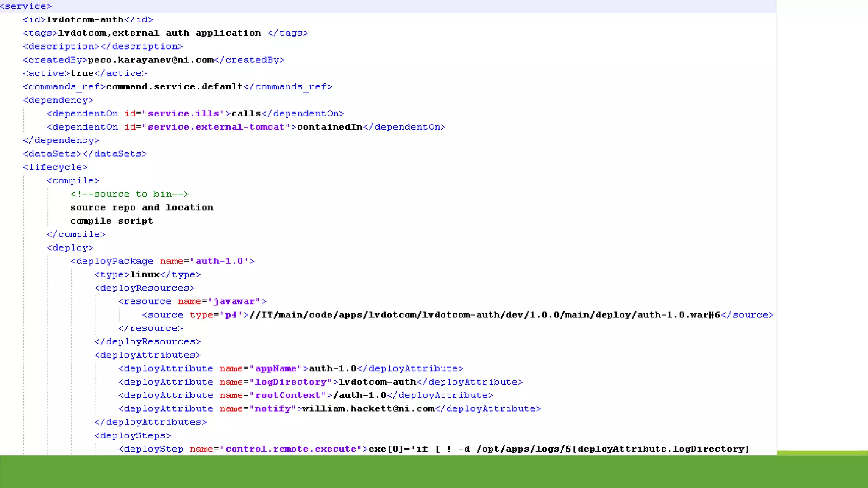Click the auth-1.0 deployPackage name value
Image resolution: width=868 pixels, height=488 pixels.
pyautogui.click(x=219, y=261)
